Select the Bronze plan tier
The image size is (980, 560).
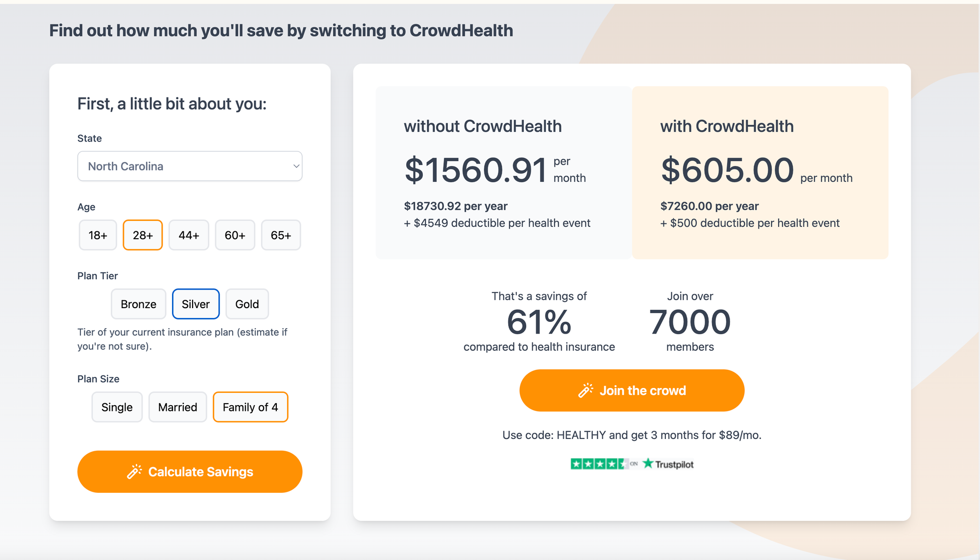pos(138,304)
